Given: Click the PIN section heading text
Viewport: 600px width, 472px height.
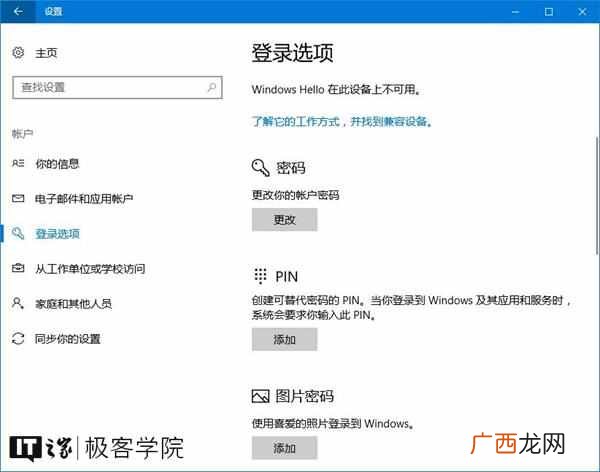Looking at the screenshot, I should click(x=286, y=277).
